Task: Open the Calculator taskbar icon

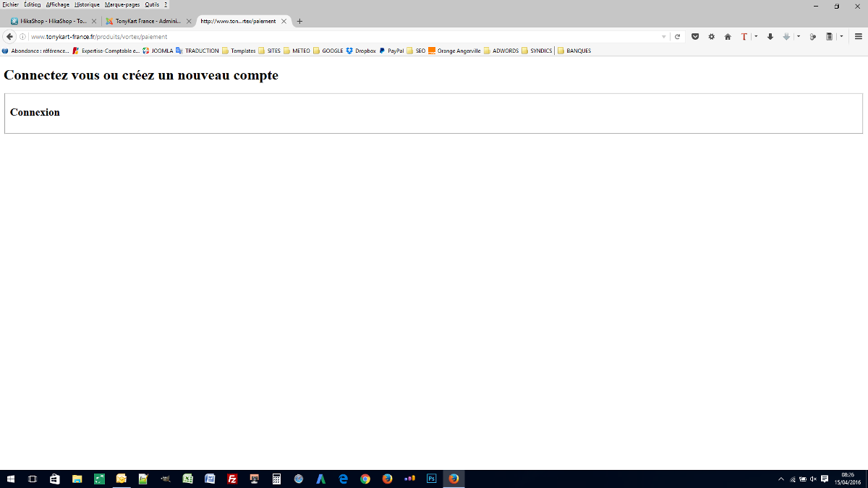Action: tap(276, 479)
